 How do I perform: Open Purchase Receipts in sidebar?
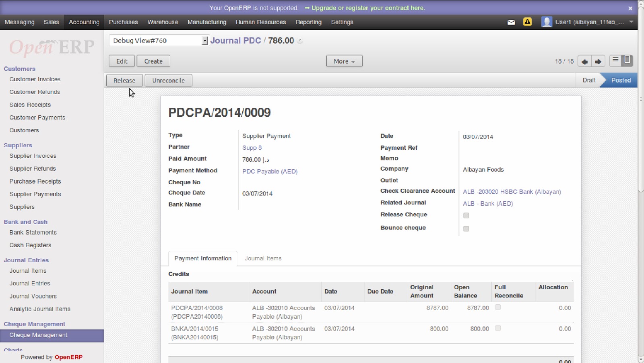[x=35, y=181]
